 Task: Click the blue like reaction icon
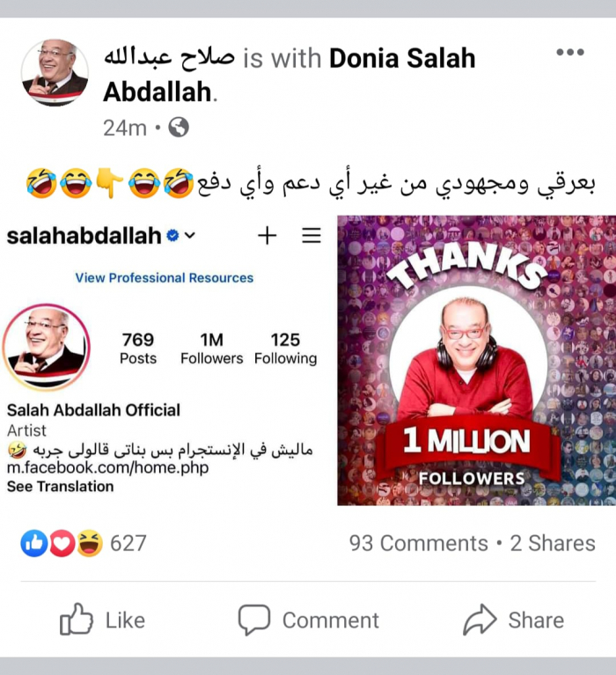pos(34,543)
